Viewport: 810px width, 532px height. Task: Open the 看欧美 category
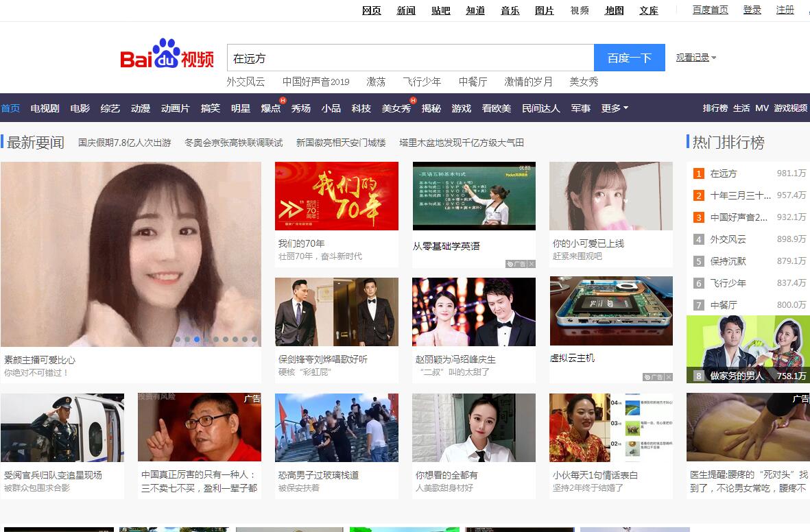tap(497, 108)
